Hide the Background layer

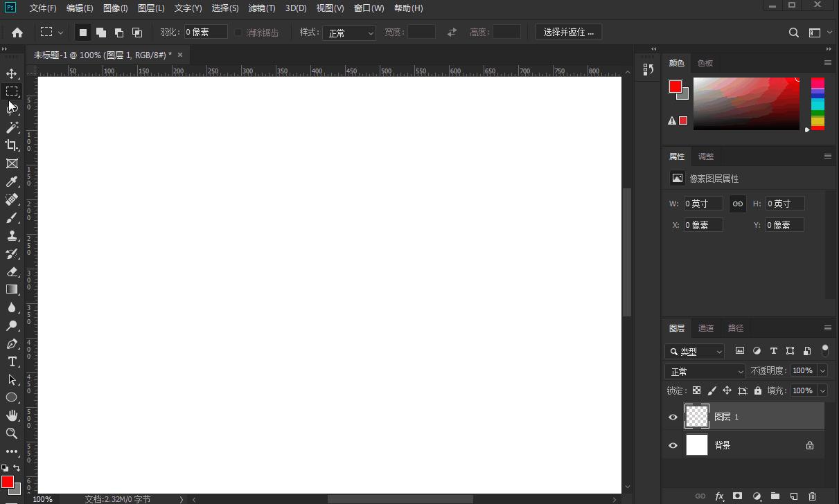click(x=673, y=445)
